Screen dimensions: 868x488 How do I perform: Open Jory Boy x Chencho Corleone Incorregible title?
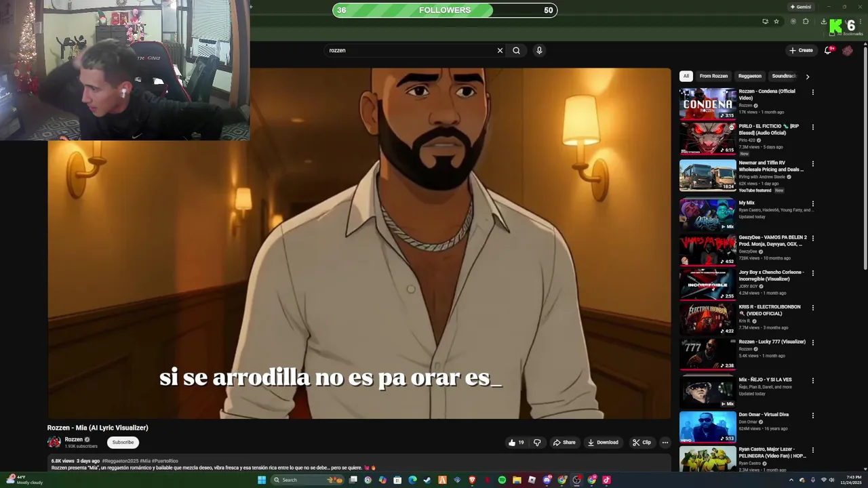point(771,275)
